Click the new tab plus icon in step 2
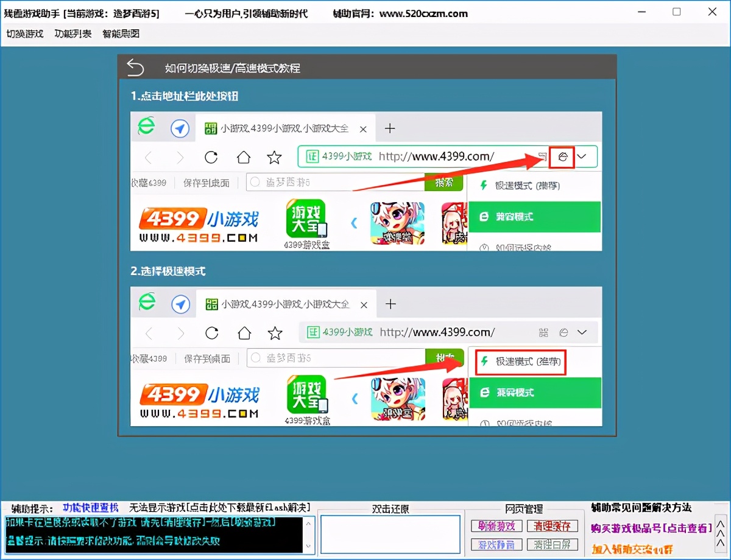The image size is (731, 560). (x=390, y=304)
